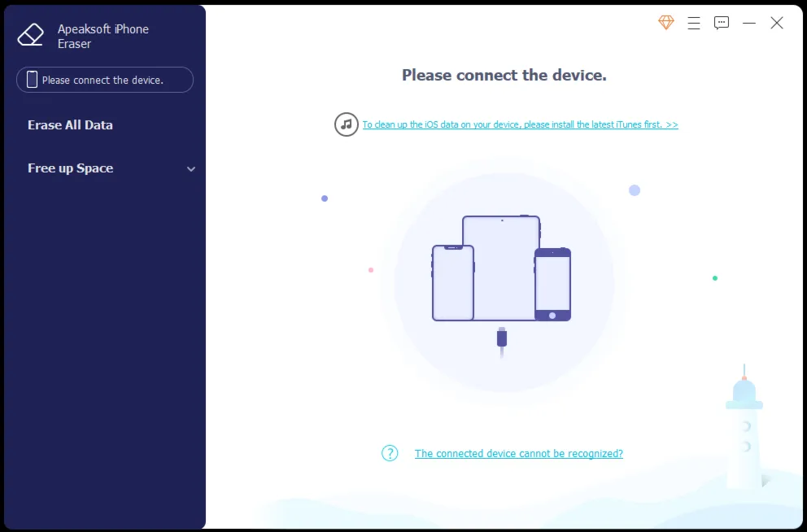Select the Erase All Data menu
The width and height of the screenshot is (807, 532).
pos(70,125)
